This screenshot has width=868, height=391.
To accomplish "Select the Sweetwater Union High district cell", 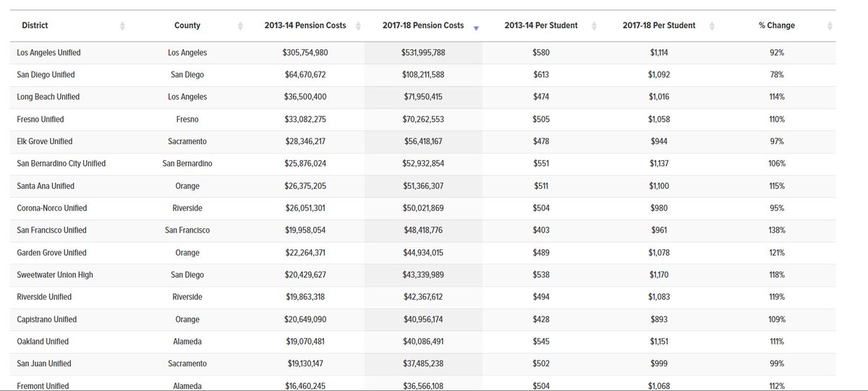I will [x=54, y=275].
